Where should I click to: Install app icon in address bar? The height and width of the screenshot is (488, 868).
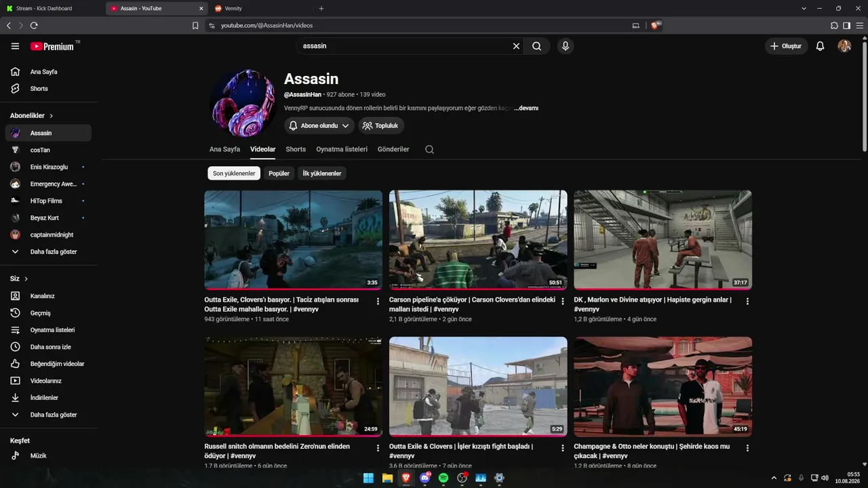636,26
